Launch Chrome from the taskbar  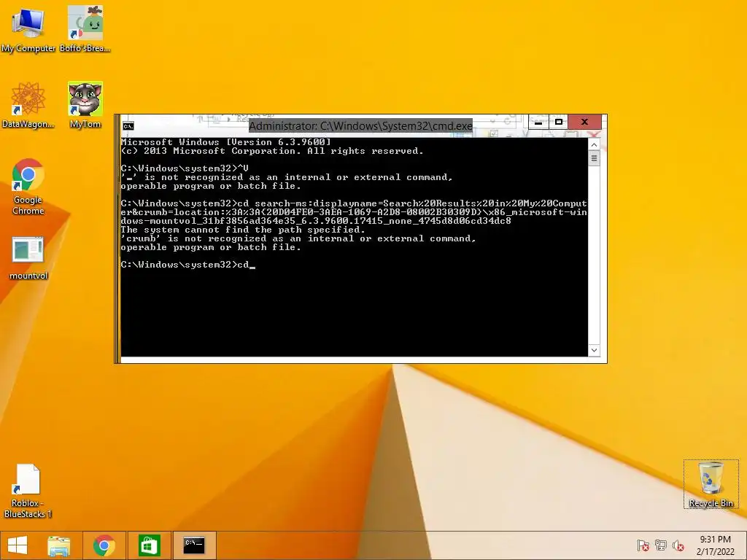104,545
